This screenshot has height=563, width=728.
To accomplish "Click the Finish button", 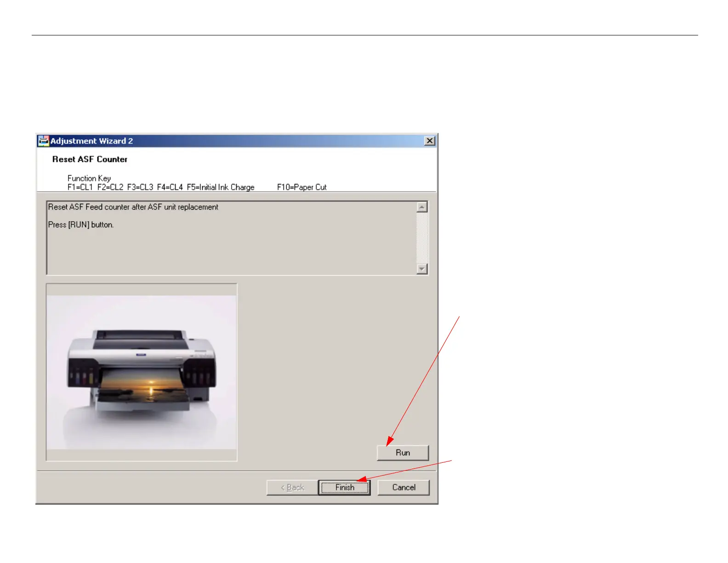I will (x=345, y=488).
